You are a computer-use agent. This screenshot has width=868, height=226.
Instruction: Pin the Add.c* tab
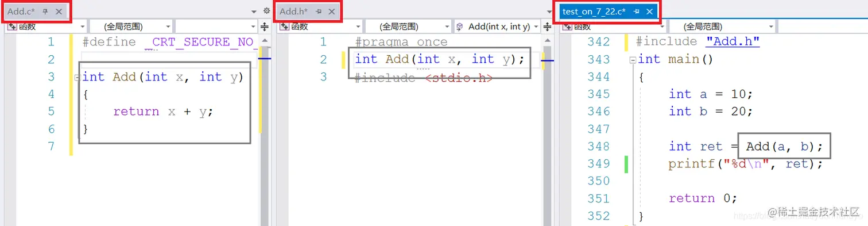[x=46, y=12]
